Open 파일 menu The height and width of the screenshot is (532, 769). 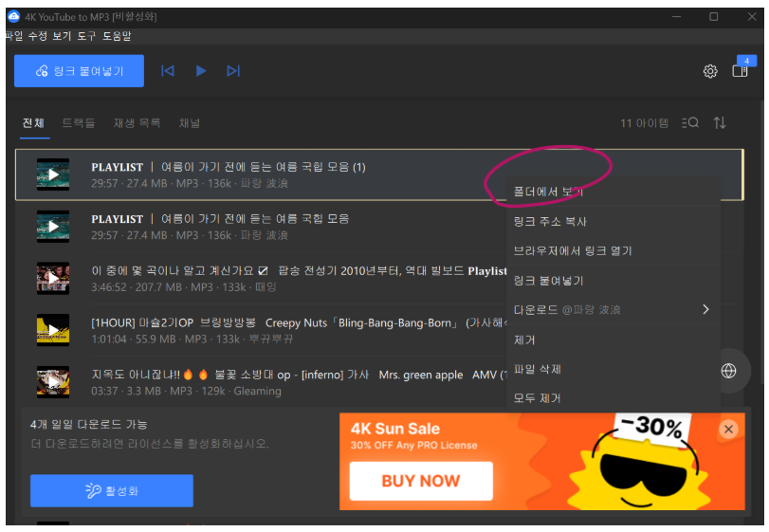click(x=14, y=36)
